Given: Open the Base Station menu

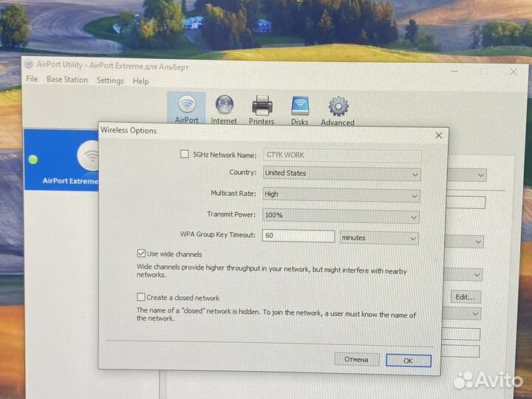Looking at the screenshot, I should click(x=67, y=79).
